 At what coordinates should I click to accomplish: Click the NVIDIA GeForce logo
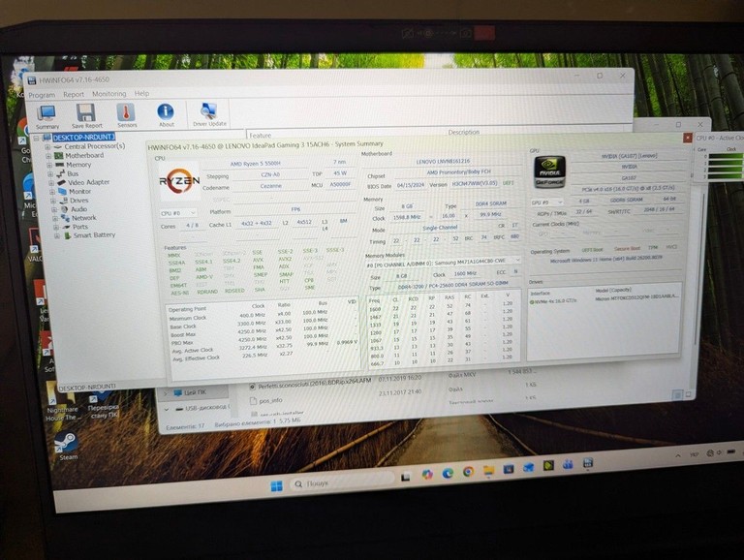[549, 171]
